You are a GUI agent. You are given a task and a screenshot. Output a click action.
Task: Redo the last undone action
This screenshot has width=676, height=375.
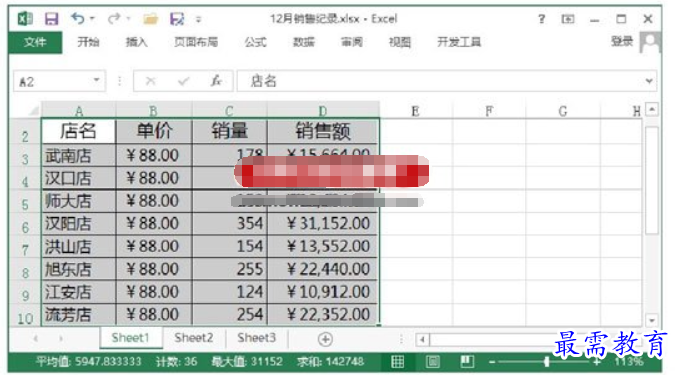pyautogui.click(x=114, y=19)
